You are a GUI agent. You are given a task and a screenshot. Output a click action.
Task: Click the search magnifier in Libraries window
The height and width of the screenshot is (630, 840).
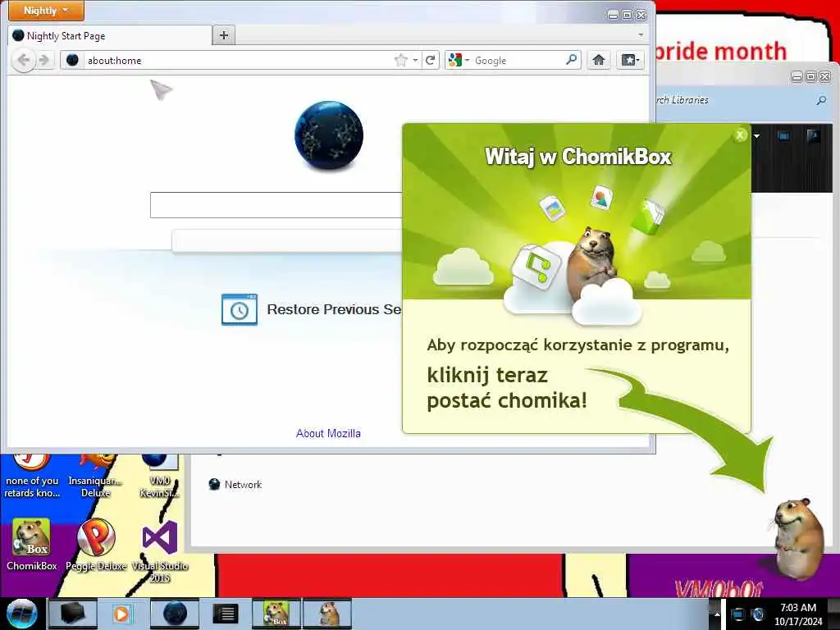click(x=821, y=100)
